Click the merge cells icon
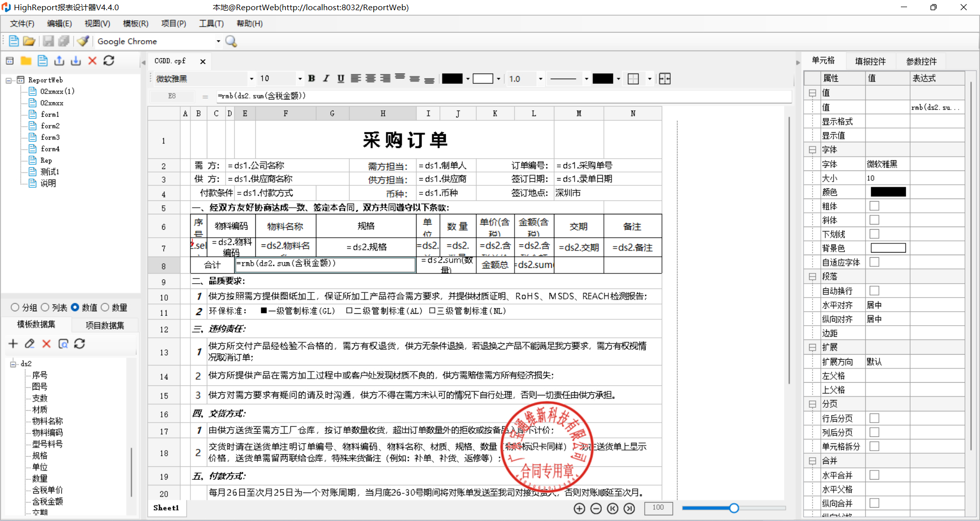This screenshot has height=521, width=980. (665, 79)
